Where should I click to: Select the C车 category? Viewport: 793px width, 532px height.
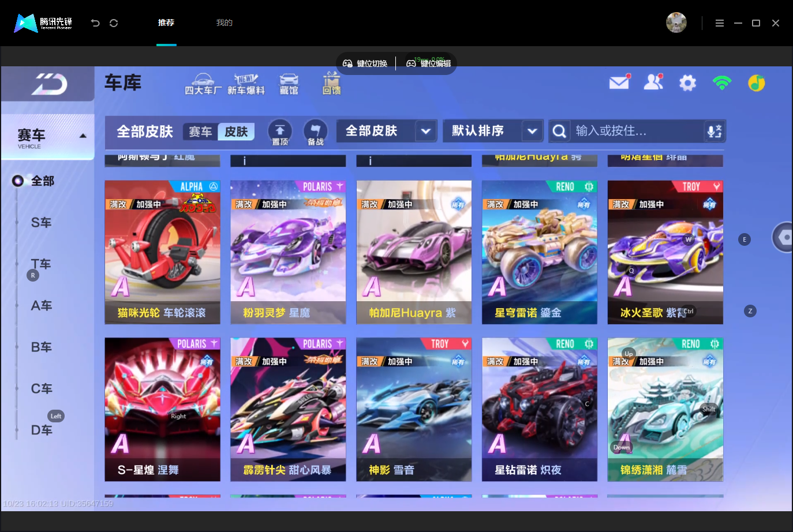point(42,389)
